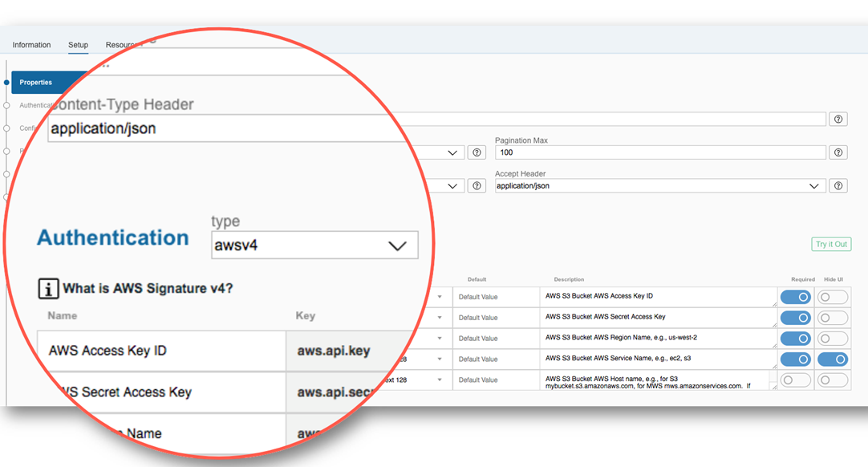Open What is AWS Signature v4? link

point(148,288)
